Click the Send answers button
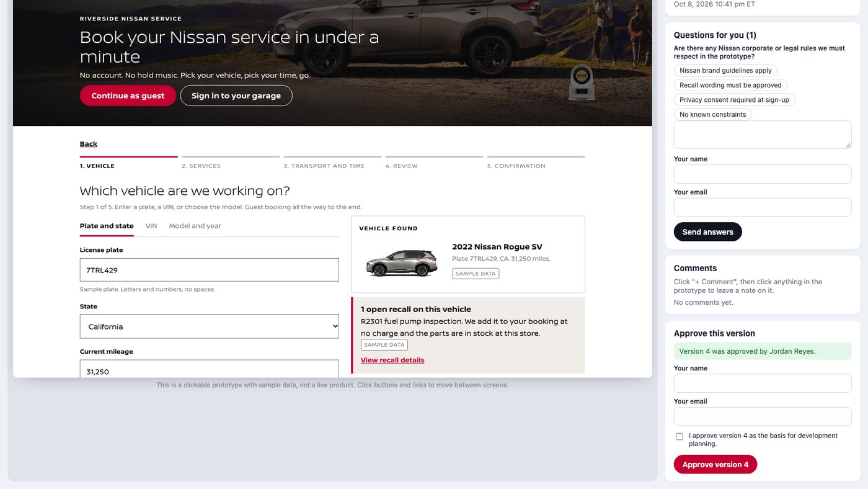The image size is (868, 489). click(x=707, y=231)
